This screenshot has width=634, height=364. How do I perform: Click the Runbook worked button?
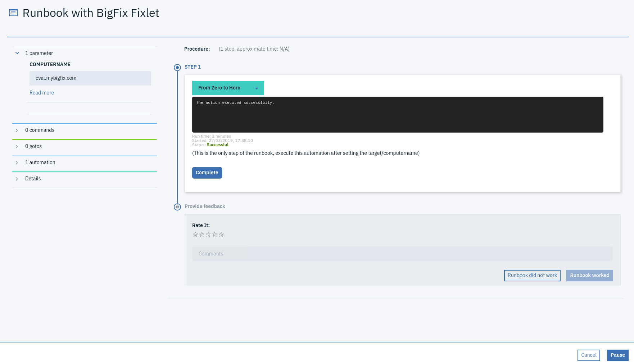(x=589, y=275)
